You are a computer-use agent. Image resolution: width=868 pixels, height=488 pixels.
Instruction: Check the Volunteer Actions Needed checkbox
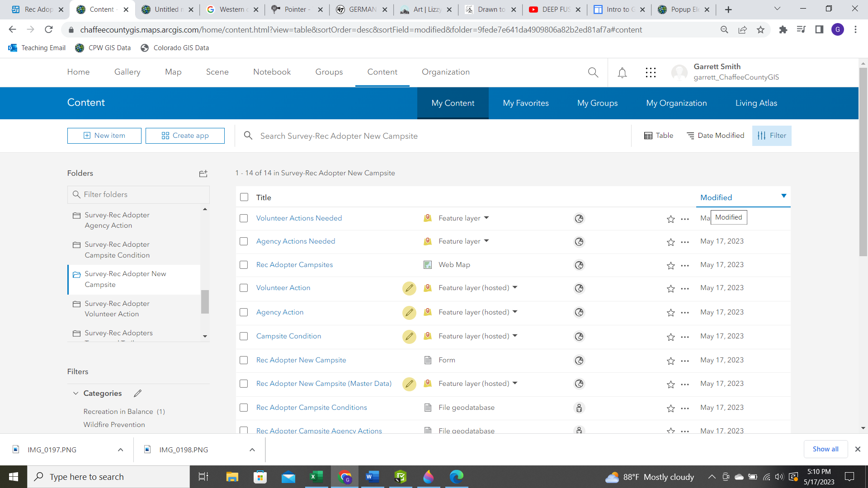coord(244,218)
